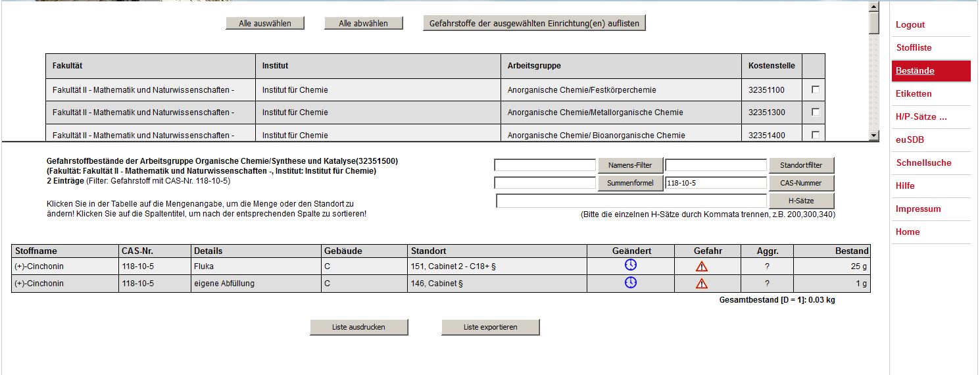The image size is (980, 375).
Task: Click into the H-Sätze input field
Action: tap(631, 201)
